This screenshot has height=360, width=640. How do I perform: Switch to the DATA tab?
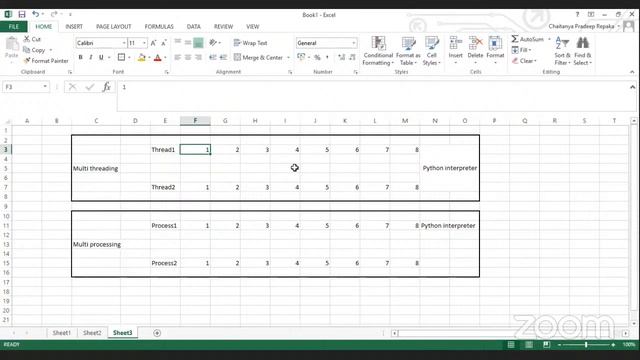click(x=193, y=27)
